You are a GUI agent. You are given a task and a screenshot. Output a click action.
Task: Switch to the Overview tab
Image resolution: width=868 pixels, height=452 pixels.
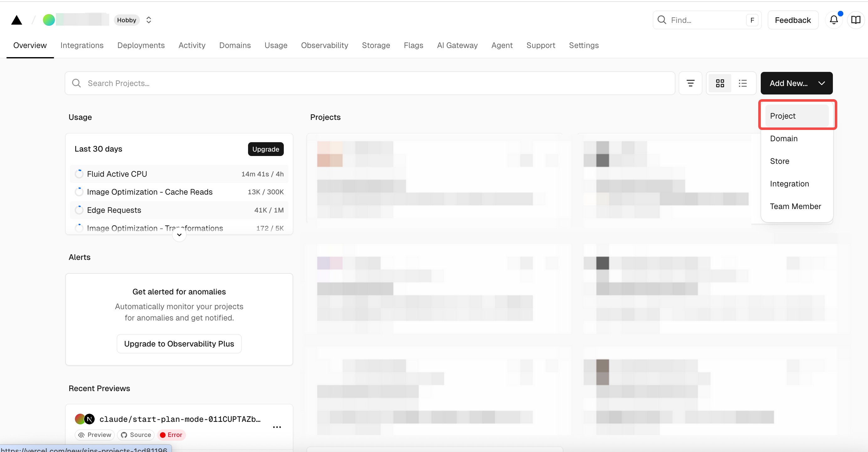click(30, 45)
